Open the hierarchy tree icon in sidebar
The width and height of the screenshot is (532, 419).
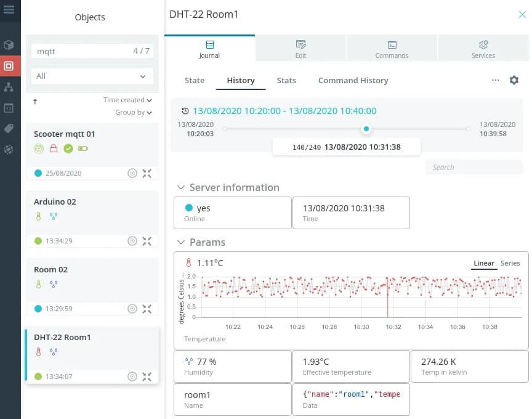[x=9, y=87]
